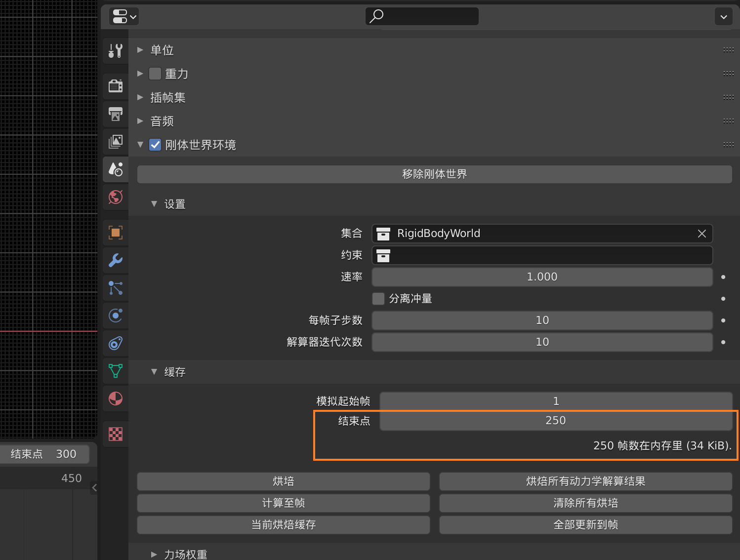
Task: Click drag grip dots beside 刚体世界环境 panel
Action: tap(728, 145)
